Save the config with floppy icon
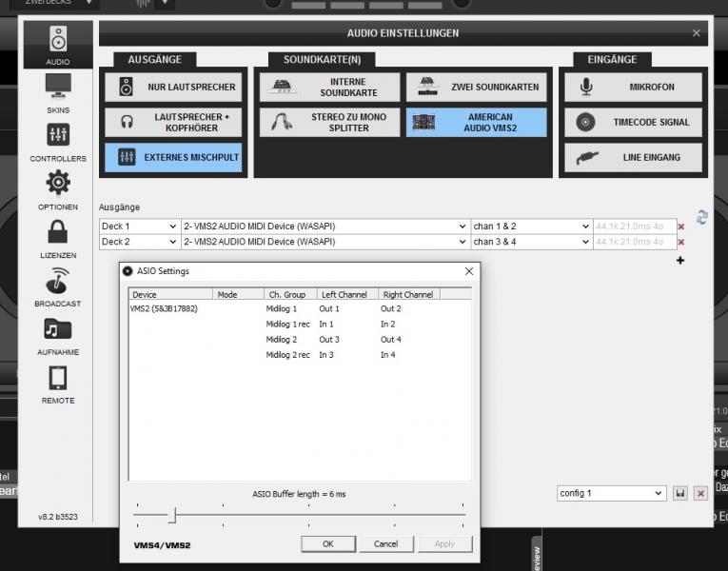 [680, 493]
